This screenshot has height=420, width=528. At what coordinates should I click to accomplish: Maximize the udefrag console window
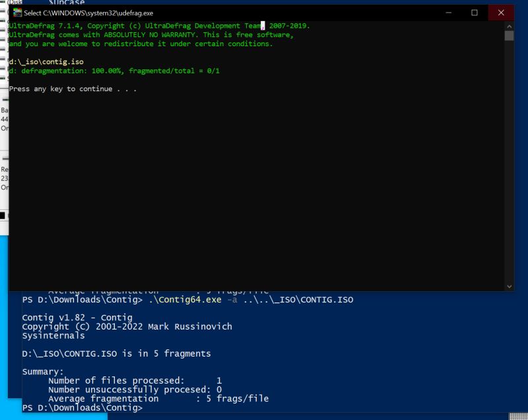[x=473, y=12]
